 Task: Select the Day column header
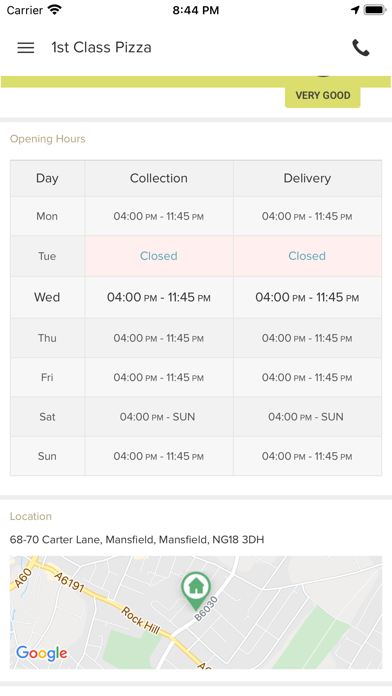click(x=47, y=178)
